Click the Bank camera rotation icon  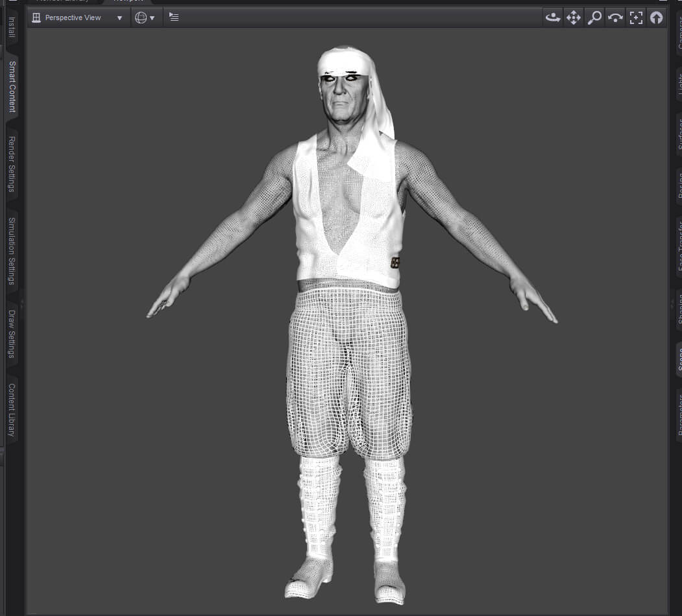tap(615, 18)
